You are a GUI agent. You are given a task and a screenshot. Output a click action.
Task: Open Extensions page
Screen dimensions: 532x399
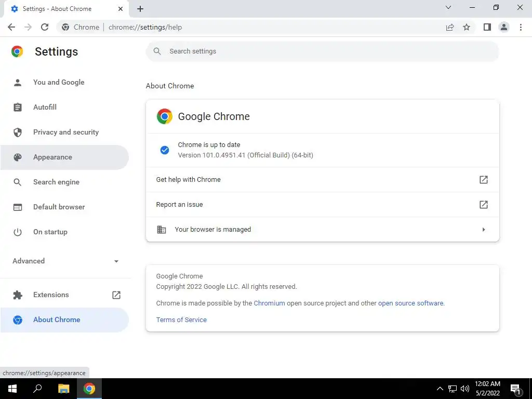64,295
